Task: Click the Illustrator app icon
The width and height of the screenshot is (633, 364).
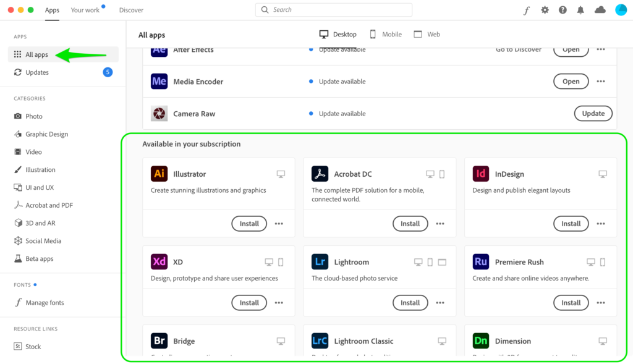Action: pyautogui.click(x=159, y=174)
